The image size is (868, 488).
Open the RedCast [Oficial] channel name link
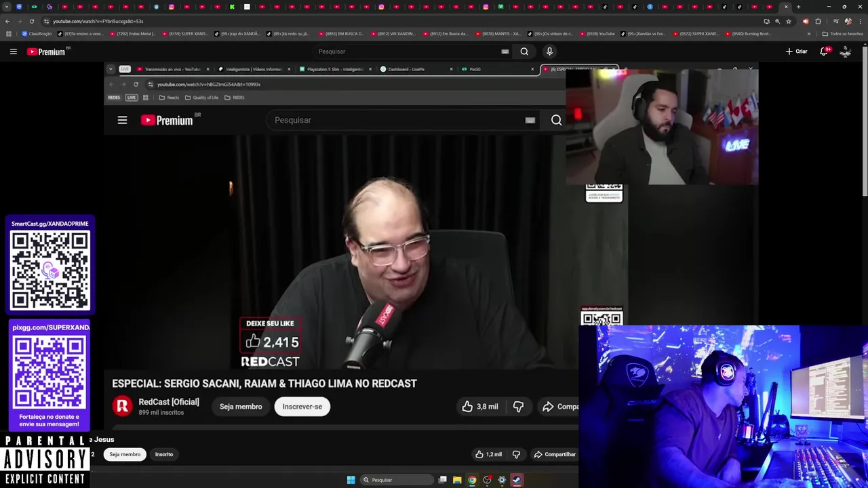(169, 402)
